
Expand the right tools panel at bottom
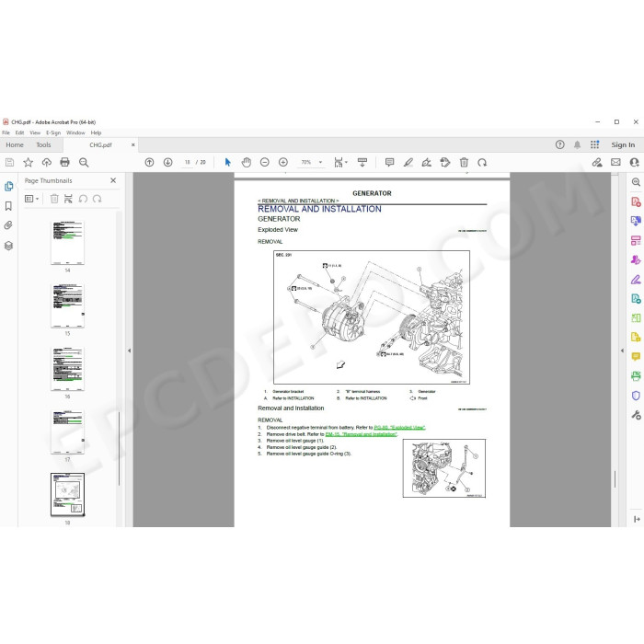click(637, 519)
